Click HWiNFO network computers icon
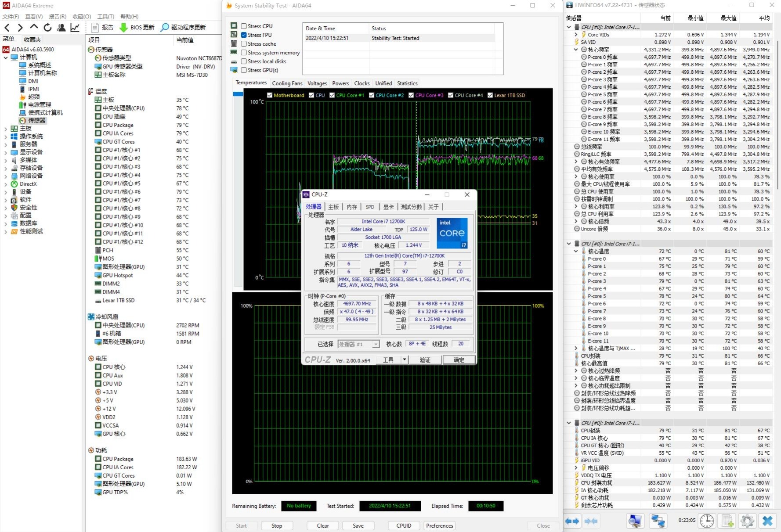The height and width of the screenshot is (532, 781). click(x=658, y=521)
